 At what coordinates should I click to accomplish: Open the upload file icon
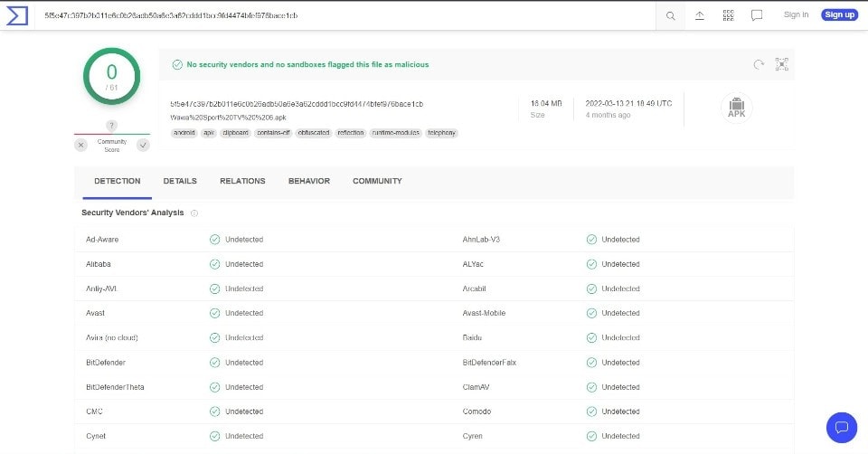click(700, 15)
